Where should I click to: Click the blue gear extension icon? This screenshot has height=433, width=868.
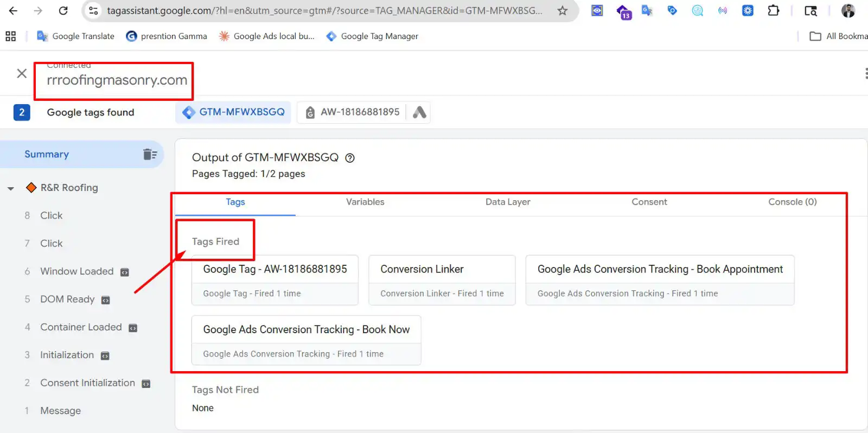[748, 10]
